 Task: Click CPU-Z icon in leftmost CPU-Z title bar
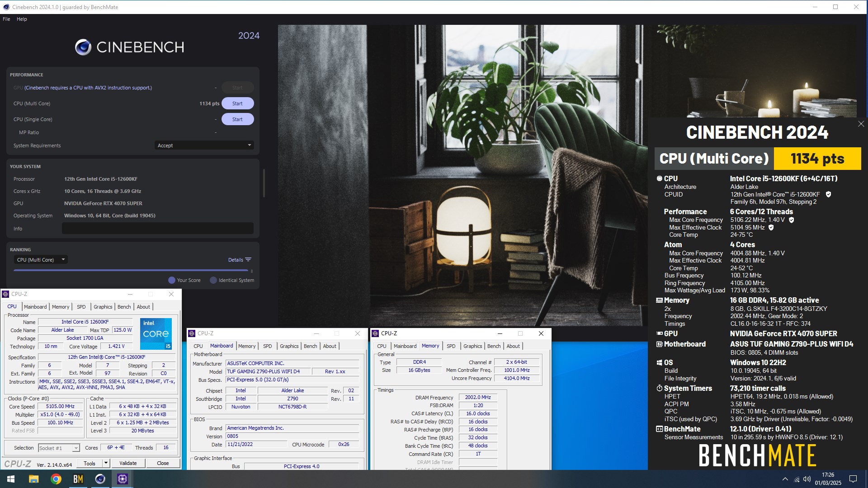pos(6,294)
